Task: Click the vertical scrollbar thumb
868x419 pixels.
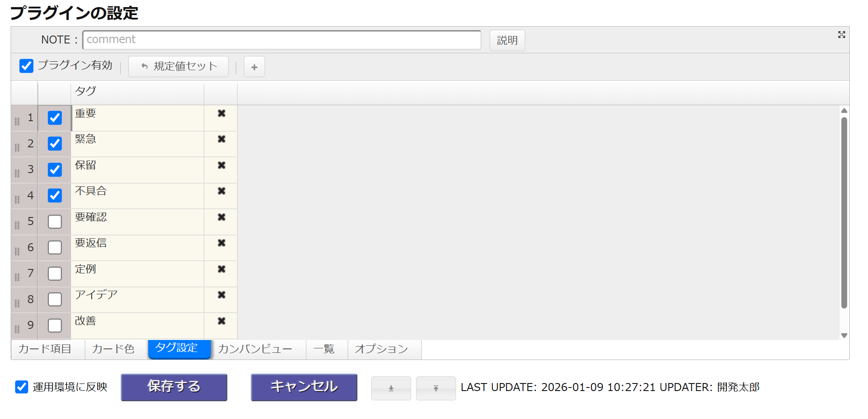Action: point(844,213)
